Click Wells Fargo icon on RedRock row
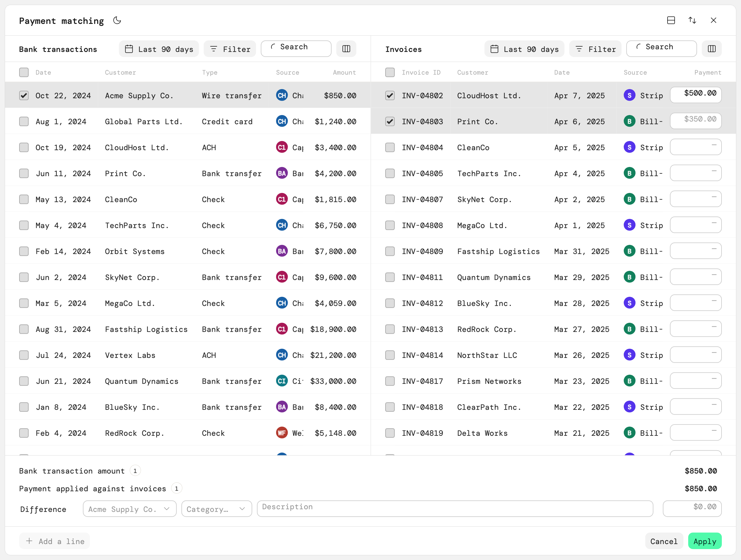The width and height of the screenshot is (741, 560). [282, 433]
